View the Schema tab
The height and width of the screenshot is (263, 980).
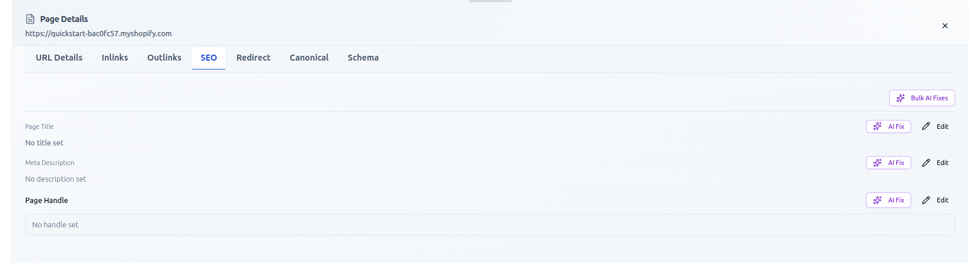tap(363, 58)
